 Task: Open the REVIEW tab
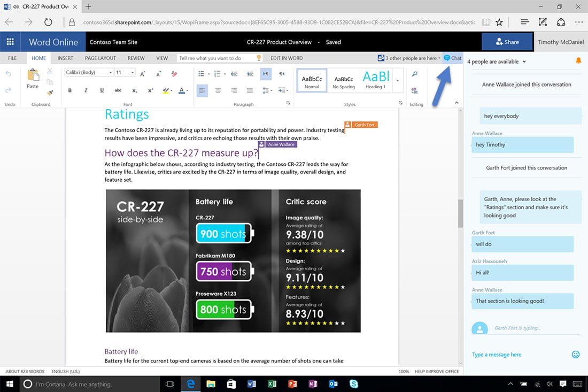[136, 58]
